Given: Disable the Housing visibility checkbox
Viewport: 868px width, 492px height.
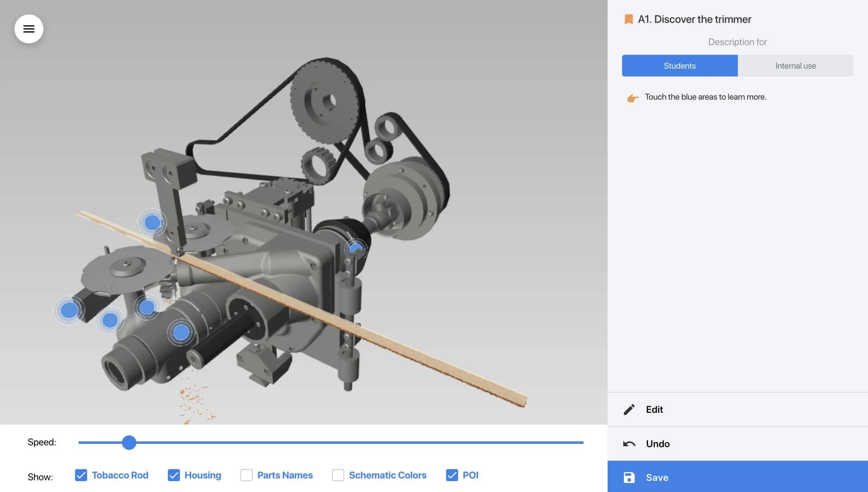Looking at the screenshot, I should click(x=174, y=475).
